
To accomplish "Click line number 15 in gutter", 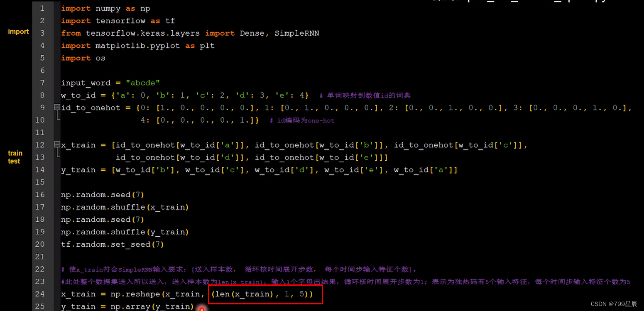I will pyautogui.click(x=40, y=182).
